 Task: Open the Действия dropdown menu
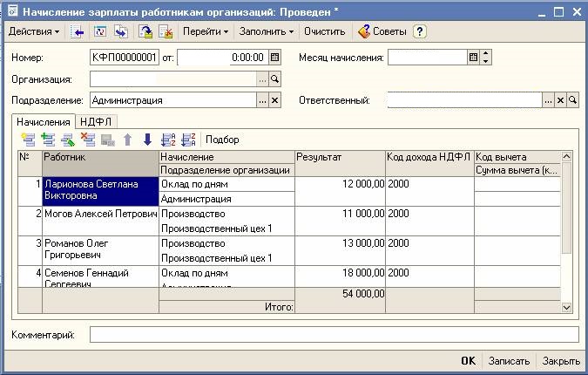pos(33,31)
